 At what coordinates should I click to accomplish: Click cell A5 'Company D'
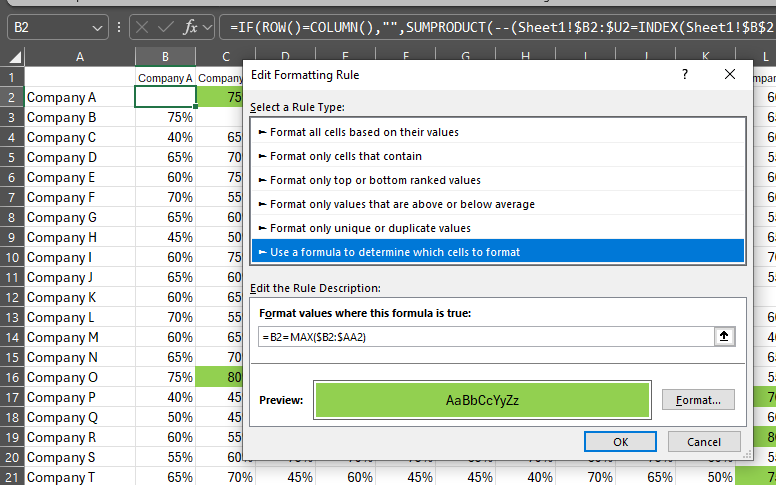(80, 157)
